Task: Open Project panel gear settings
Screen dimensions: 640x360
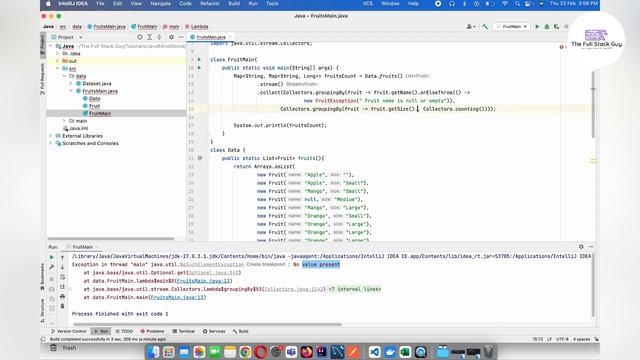Action: click(x=171, y=37)
